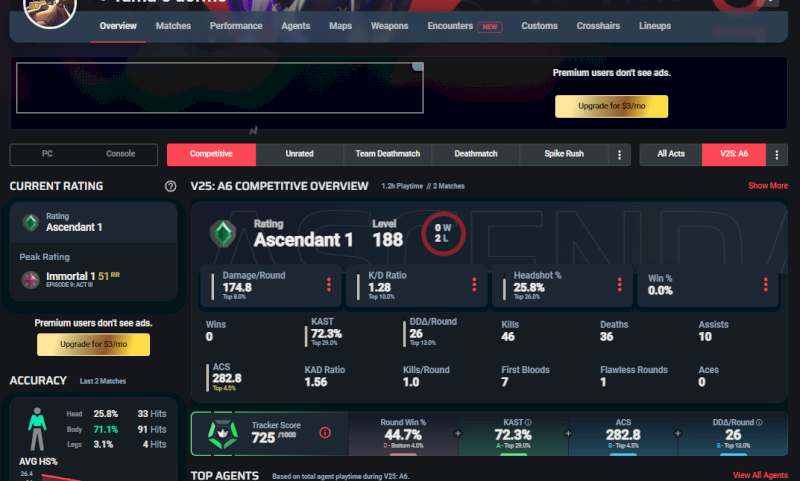Screen dimensions: 800x481
Task: Click the Legs 3.1% accuracy value
Action: click(103, 444)
